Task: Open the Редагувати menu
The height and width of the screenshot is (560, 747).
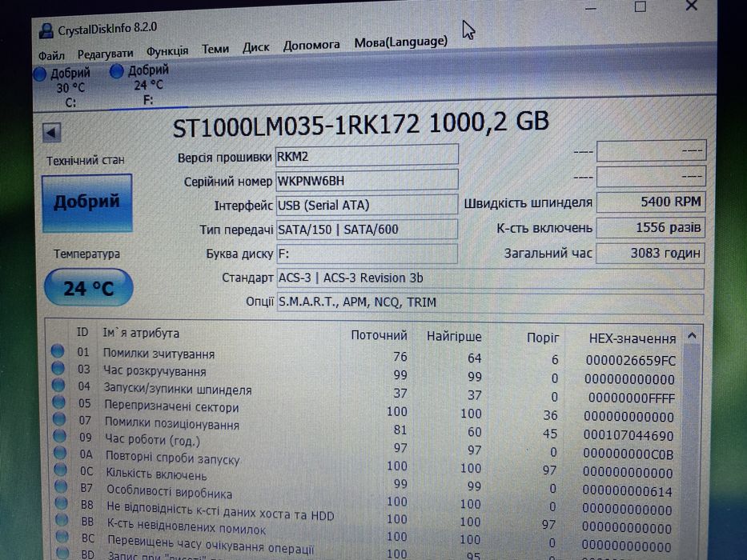Action: point(106,54)
